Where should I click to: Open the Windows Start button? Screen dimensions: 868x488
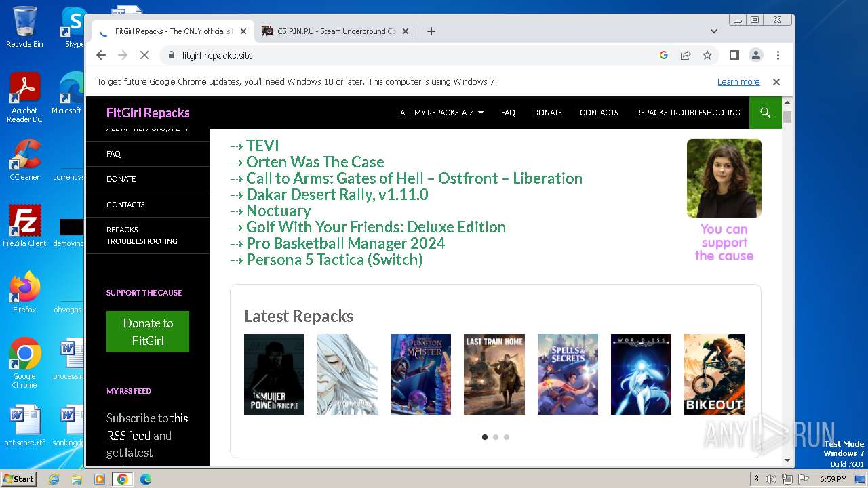click(x=18, y=479)
